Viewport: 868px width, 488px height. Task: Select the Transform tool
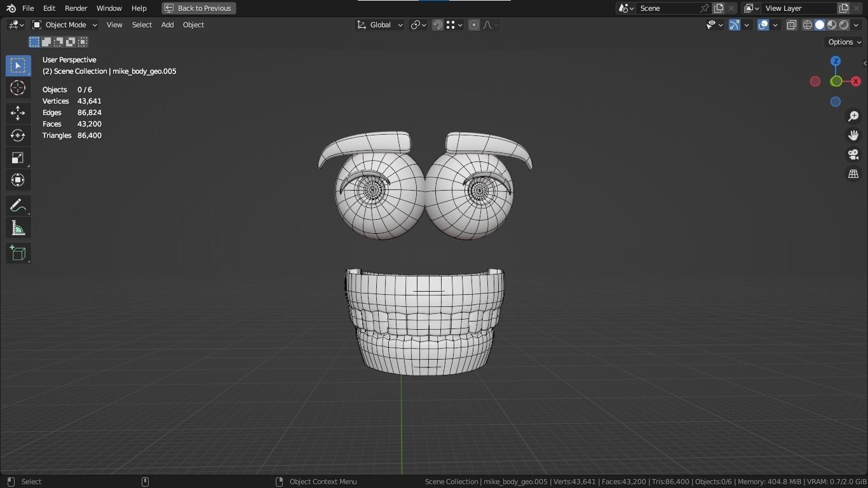tap(18, 180)
